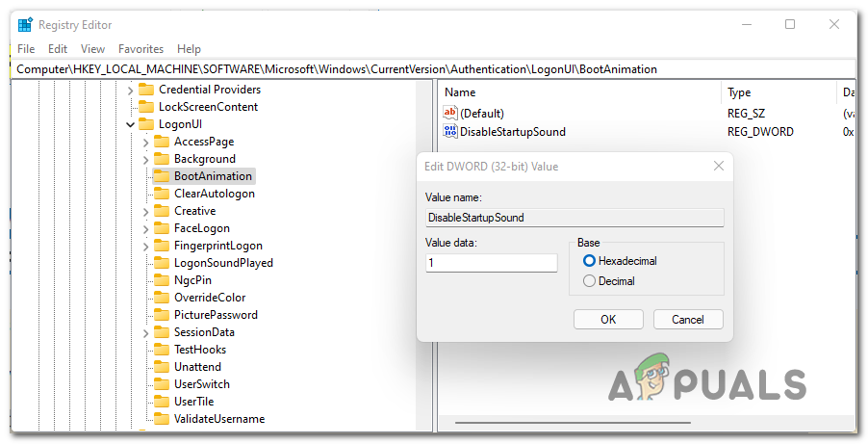Click the Value name field
Screen dimensions: 868x444
coord(574,218)
